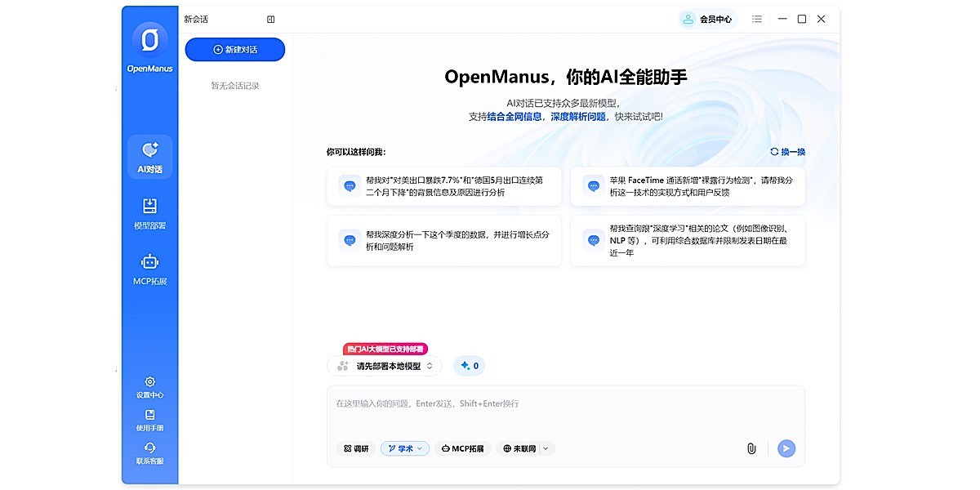The height and width of the screenshot is (490, 980).
Task: Open MCP拓展 from the sidebar
Action: [x=149, y=268]
